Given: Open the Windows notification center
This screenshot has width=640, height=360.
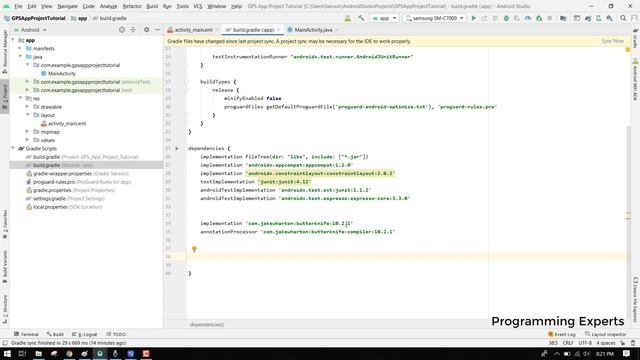Looking at the screenshot, I should point(627,353).
